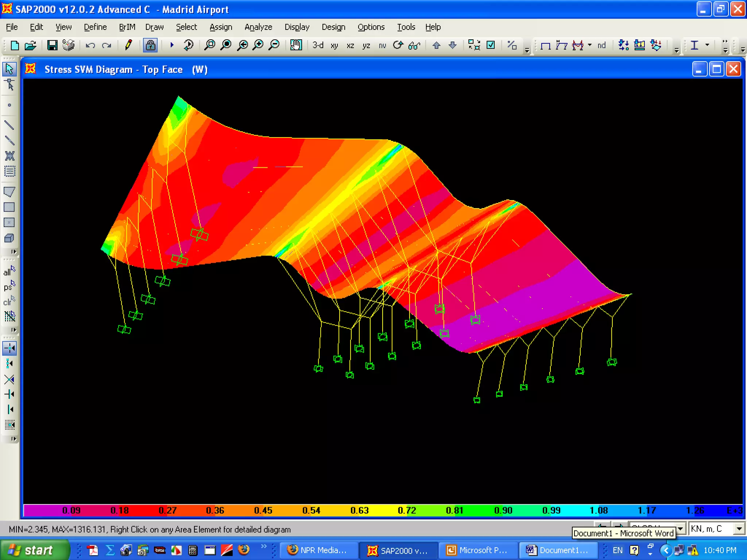This screenshot has height=560, width=747.
Task: Open the I-section design dropdown arrow
Action: pyautogui.click(x=707, y=45)
